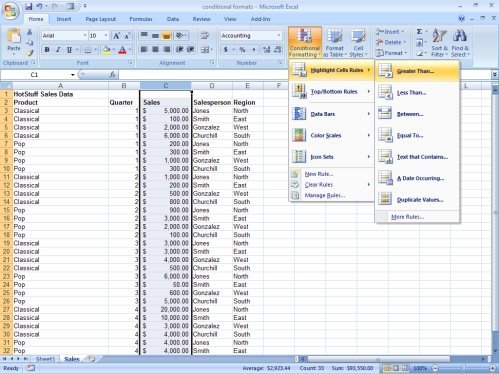This screenshot has width=499, height=374.
Task: Open More Rules link
Action: point(407,217)
